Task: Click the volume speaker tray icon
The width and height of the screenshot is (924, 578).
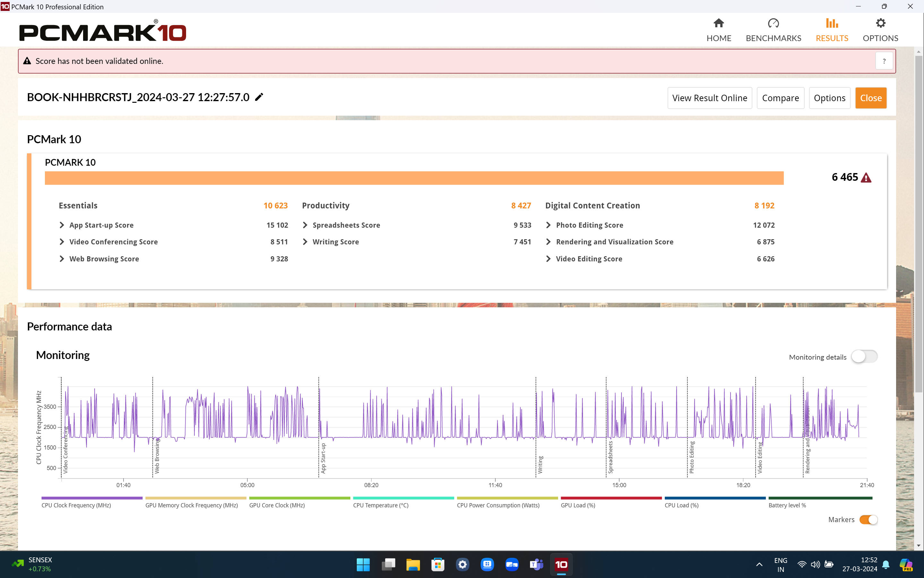Action: coord(815,564)
